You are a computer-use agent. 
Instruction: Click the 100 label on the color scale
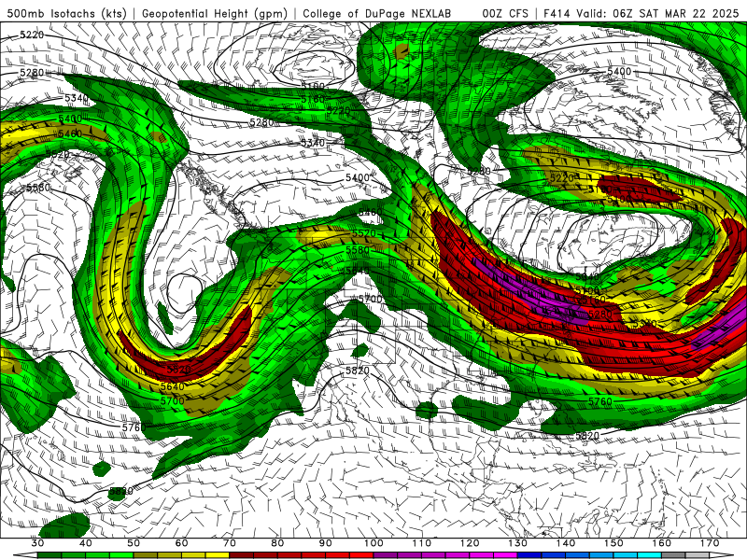coord(373,543)
